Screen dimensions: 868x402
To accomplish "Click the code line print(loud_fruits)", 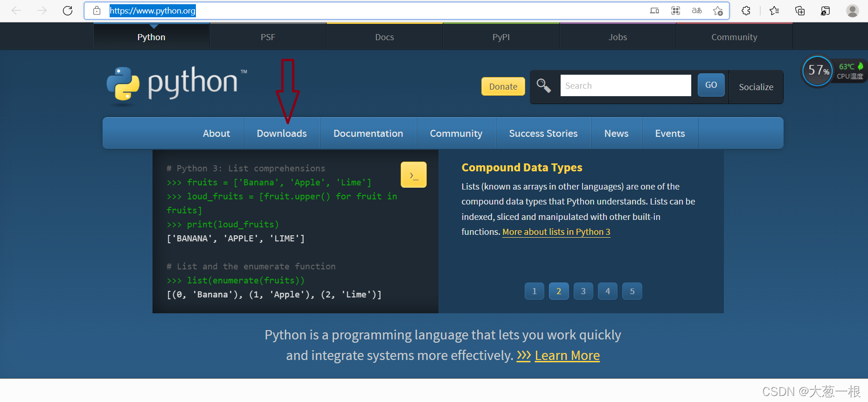I will (x=222, y=225).
